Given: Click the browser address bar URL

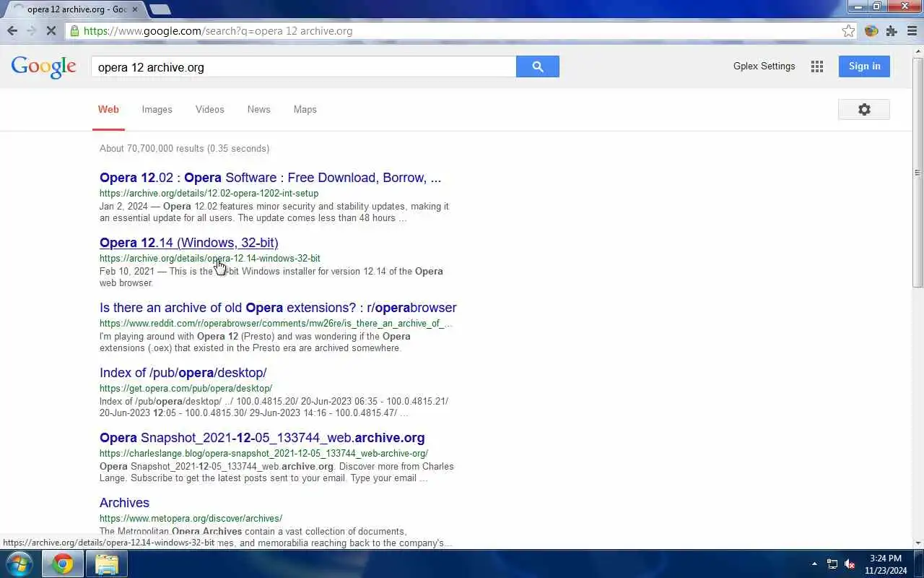Looking at the screenshot, I should [x=218, y=31].
